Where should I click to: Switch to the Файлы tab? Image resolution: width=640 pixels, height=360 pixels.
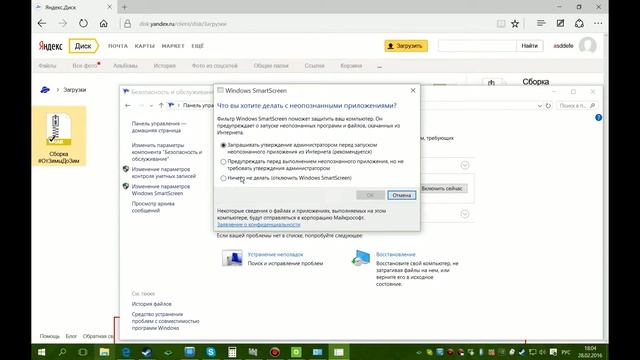pos(47,66)
